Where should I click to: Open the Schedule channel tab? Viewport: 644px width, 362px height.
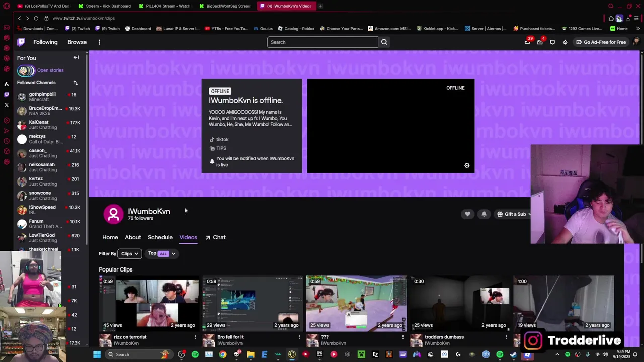coord(160,237)
